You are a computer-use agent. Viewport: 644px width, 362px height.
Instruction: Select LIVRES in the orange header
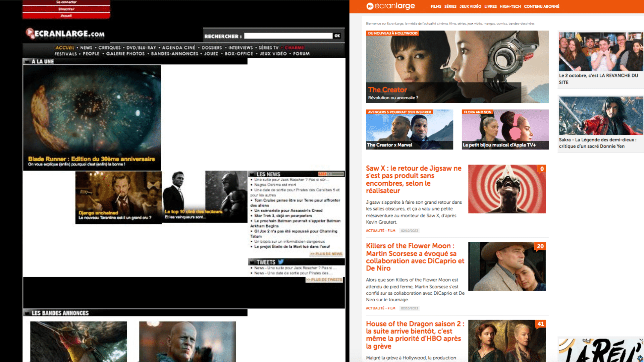[x=490, y=6]
